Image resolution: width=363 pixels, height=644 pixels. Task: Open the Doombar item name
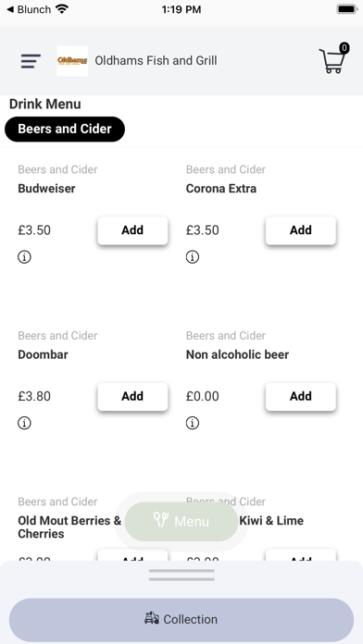43,355
